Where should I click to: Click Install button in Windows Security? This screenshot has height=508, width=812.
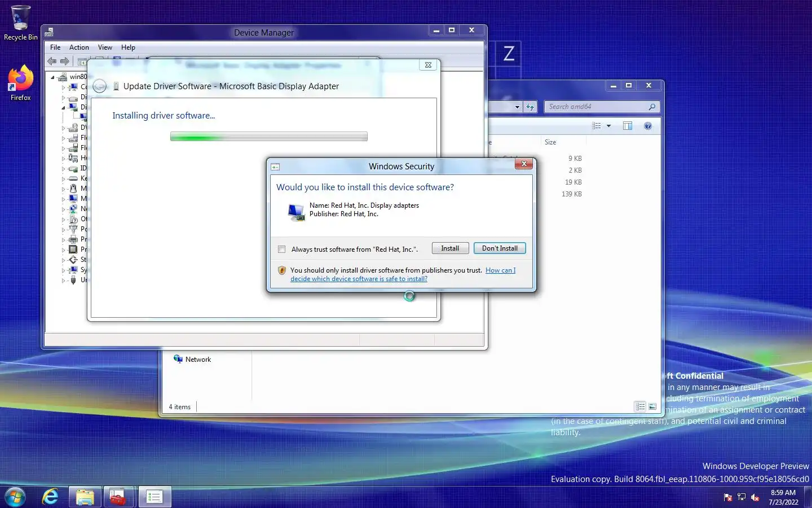click(x=450, y=248)
